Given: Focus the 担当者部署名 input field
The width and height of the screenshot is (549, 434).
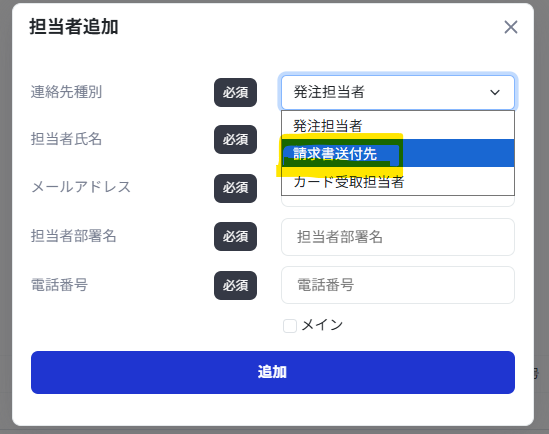Looking at the screenshot, I should click(x=398, y=237).
